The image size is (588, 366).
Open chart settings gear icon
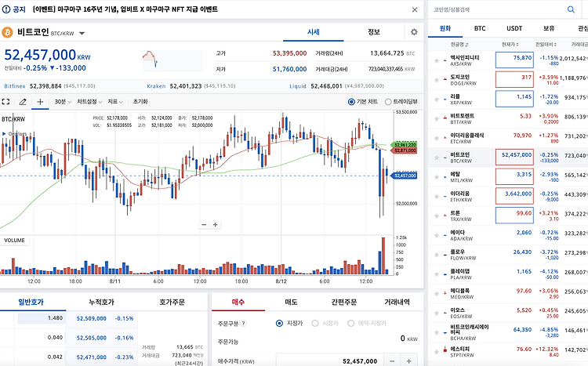click(x=414, y=32)
